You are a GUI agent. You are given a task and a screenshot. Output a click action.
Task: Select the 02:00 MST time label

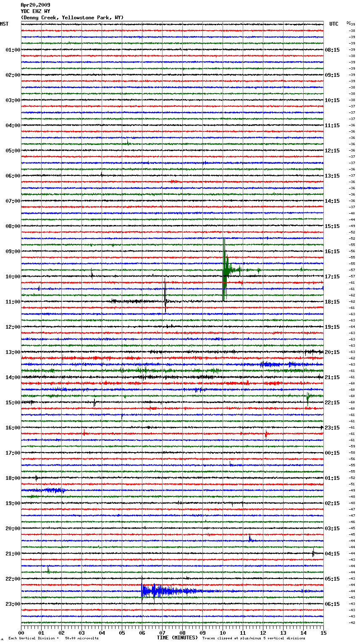tap(13, 75)
